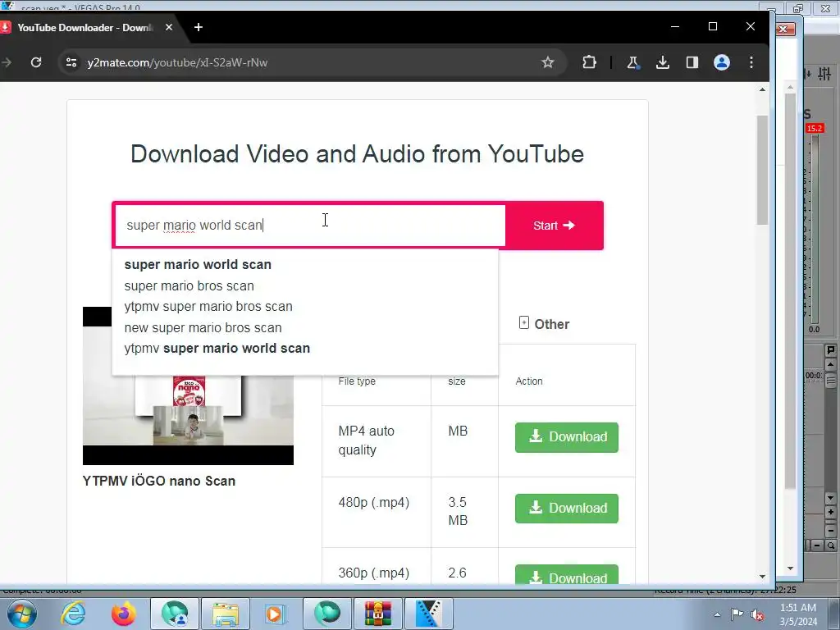Open the green globe taskbar icon
This screenshot has width=840, height=630.
point(327,614)
